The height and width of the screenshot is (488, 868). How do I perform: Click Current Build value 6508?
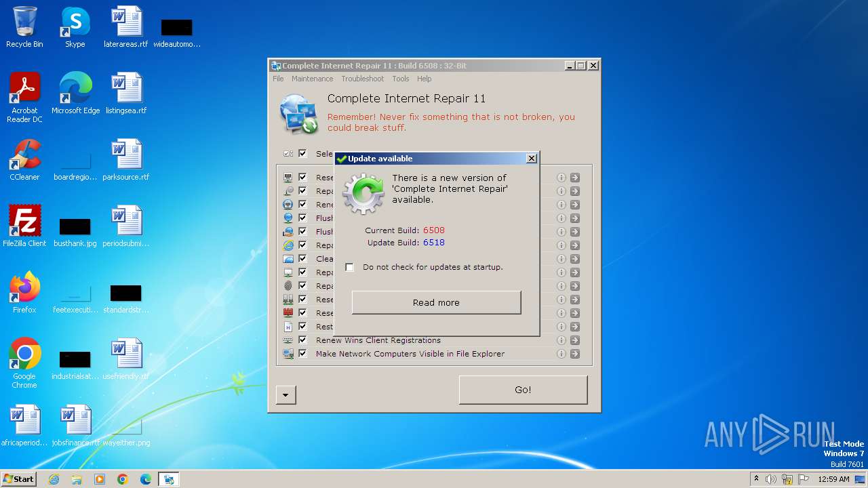434,230
